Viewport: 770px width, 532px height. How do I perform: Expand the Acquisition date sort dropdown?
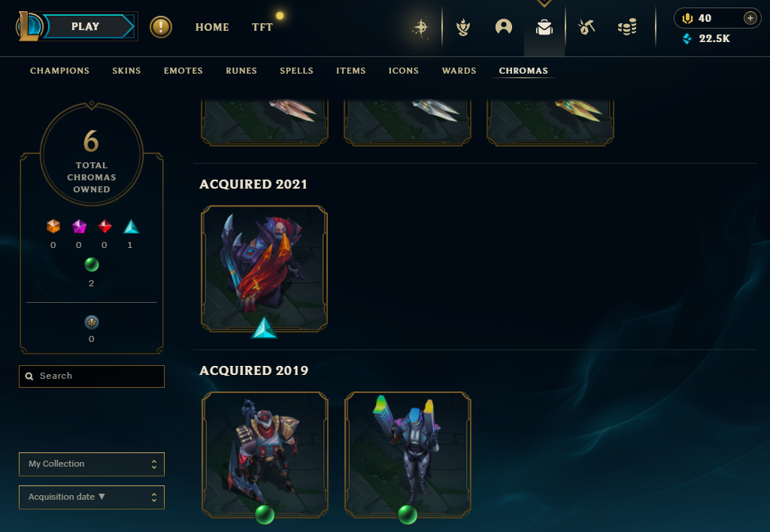click(92, 497)
